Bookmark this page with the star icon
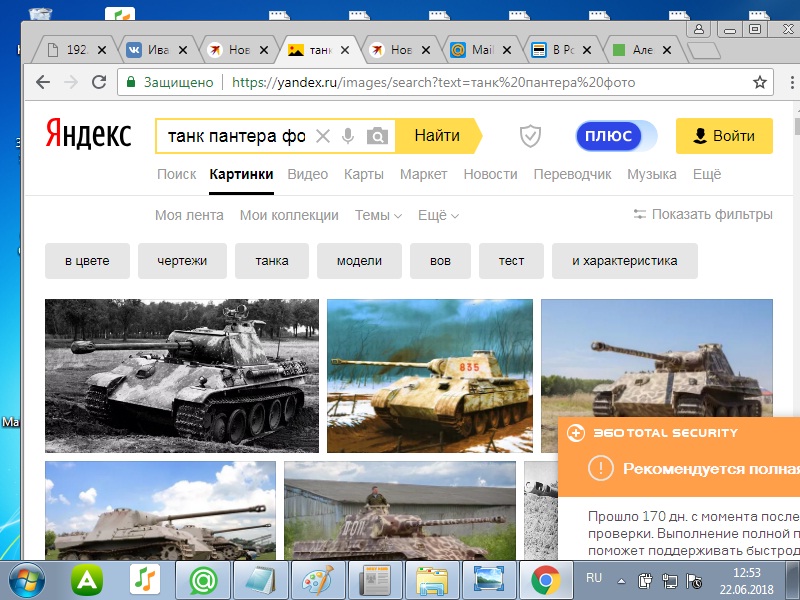 tap(760, 82)
